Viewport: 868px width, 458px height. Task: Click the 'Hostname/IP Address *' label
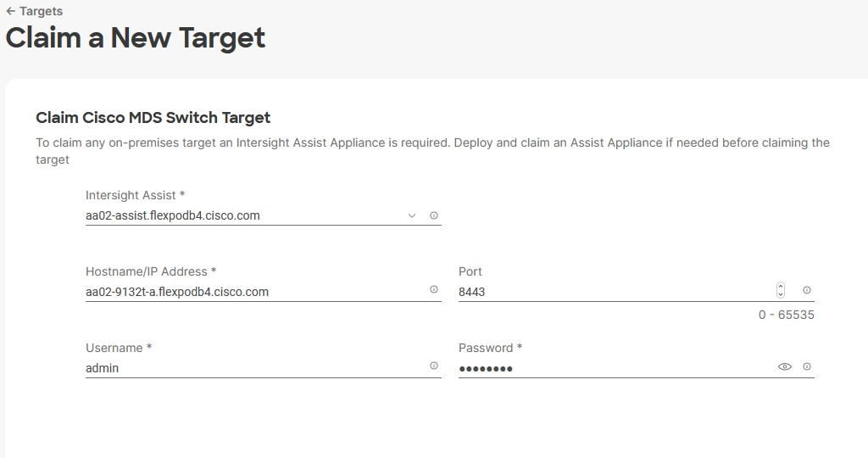point(151,271)
